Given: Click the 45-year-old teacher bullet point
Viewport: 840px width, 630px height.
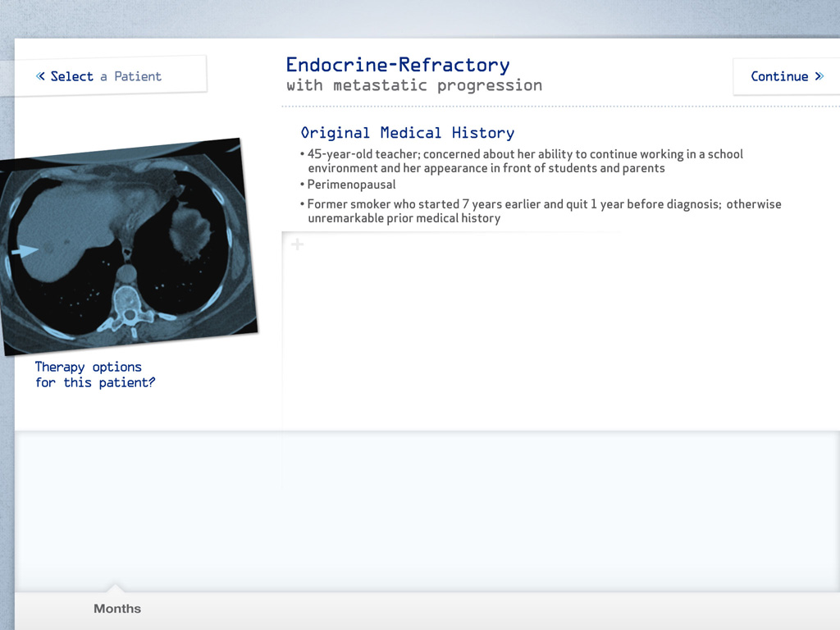Looking at the screenshot, I should 525,161.
